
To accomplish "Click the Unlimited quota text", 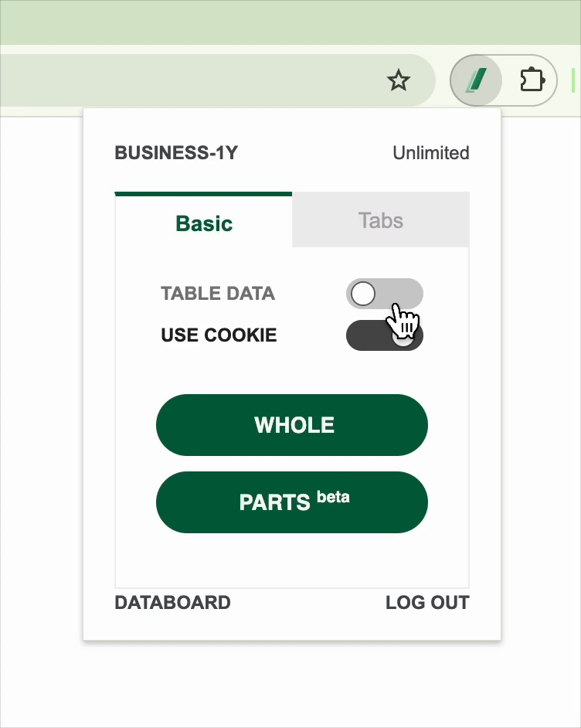I will (x=430, y=153).
